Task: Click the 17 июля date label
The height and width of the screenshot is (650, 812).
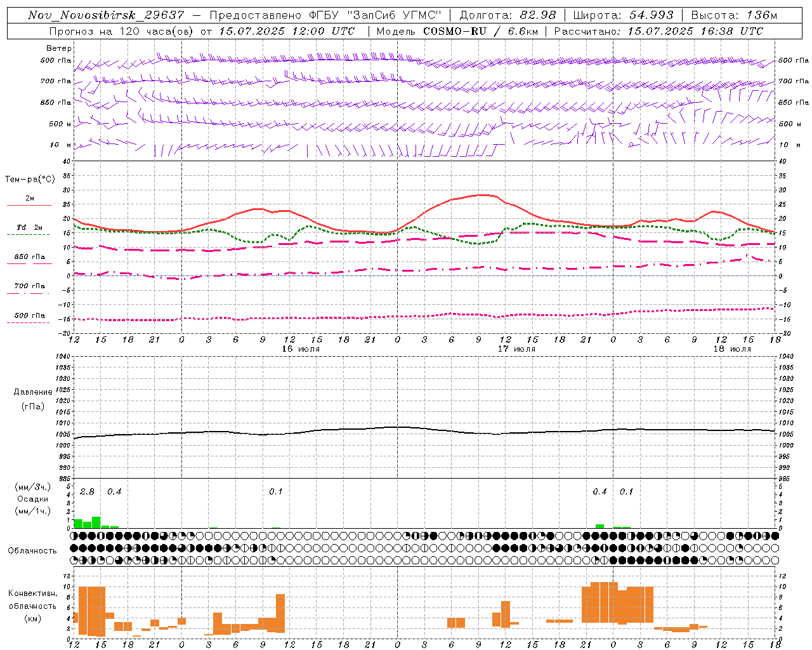Action: click(x=516, y=349)
